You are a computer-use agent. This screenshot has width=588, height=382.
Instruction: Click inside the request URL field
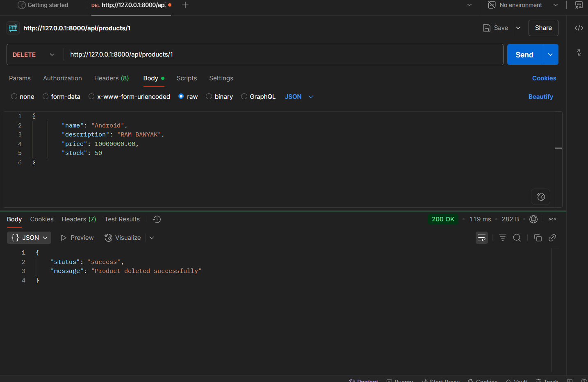[205, 54]
